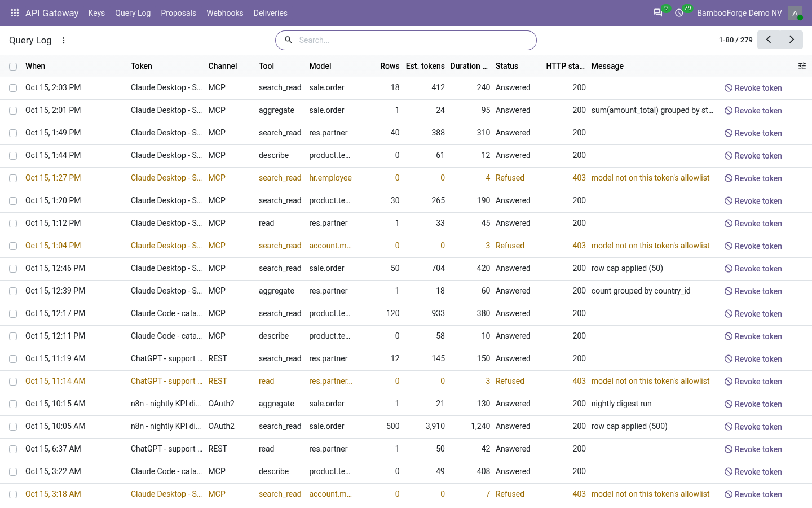812x508 pixels.
Task: Revoke token for Oct 15, 6:37 AM row
Action: (753, 449)
